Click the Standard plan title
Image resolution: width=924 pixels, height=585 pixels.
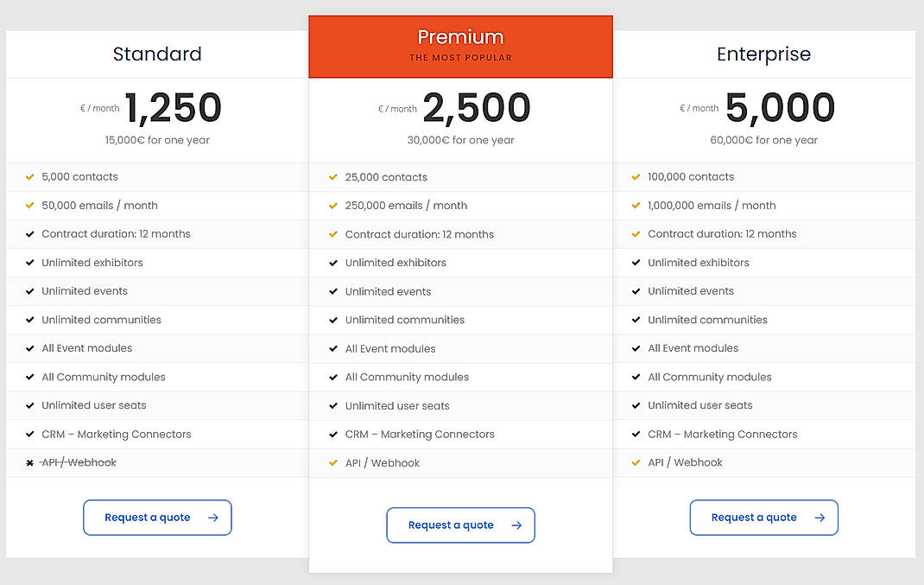tap(157, 54)
